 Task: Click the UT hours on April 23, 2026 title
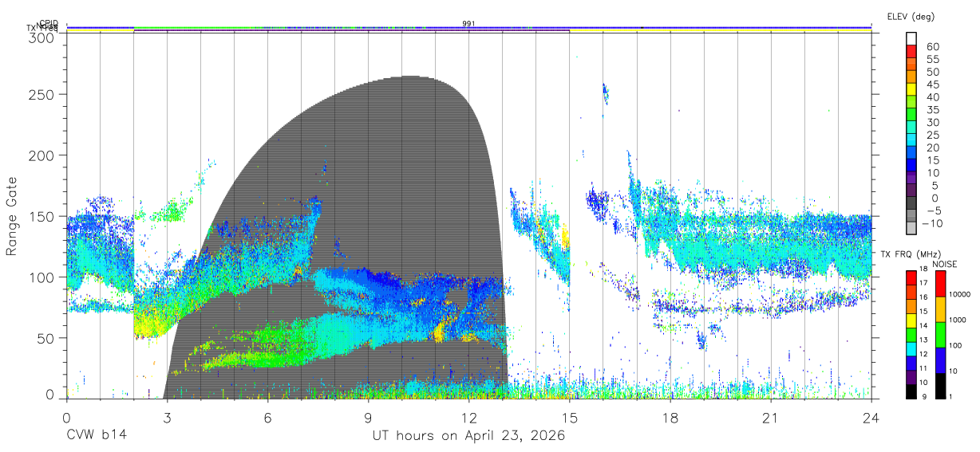point(468,436)
